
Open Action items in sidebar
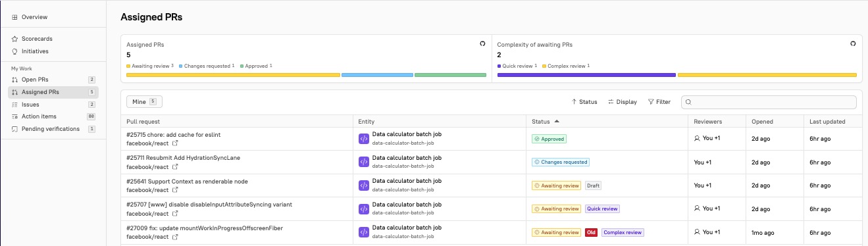click(x=53, y=116)
